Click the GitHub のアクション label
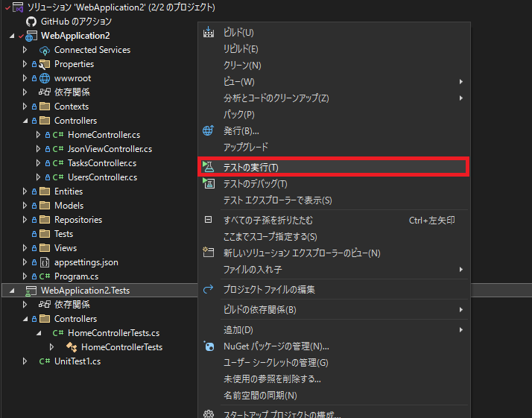 [76, 22]
